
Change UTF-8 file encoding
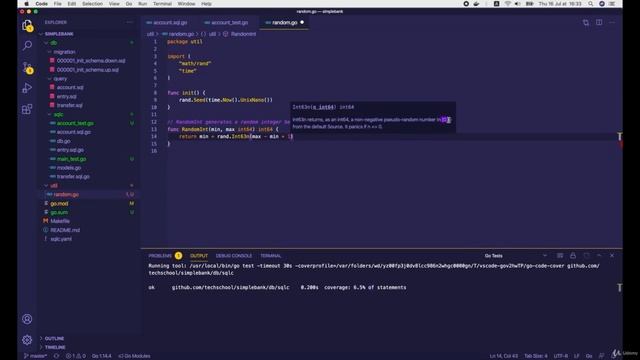[561, 356]
